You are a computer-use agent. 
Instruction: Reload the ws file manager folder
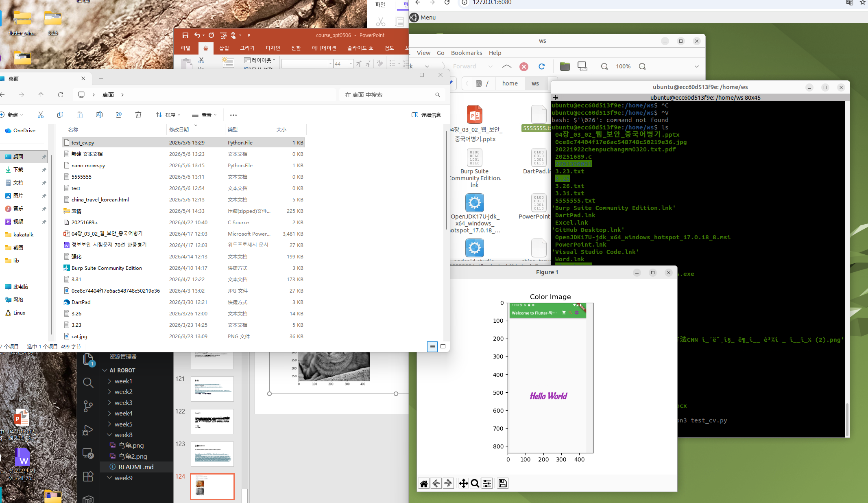pos(541,66)
